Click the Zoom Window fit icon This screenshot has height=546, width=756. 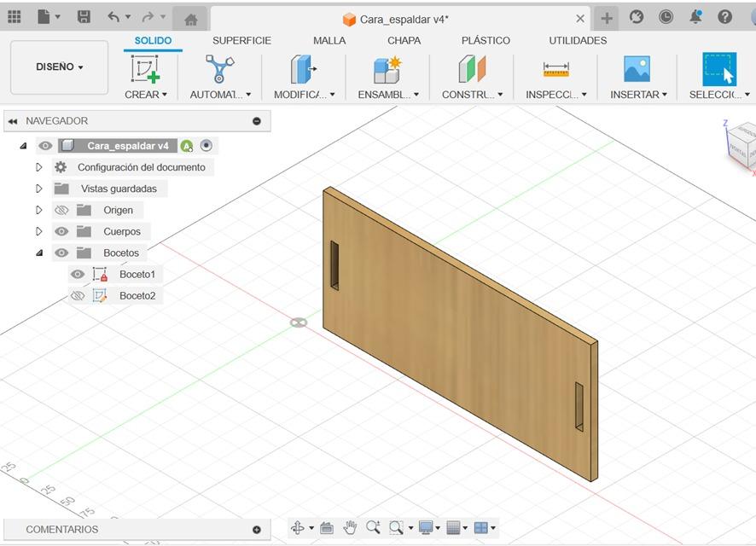(x=396, y=528)
